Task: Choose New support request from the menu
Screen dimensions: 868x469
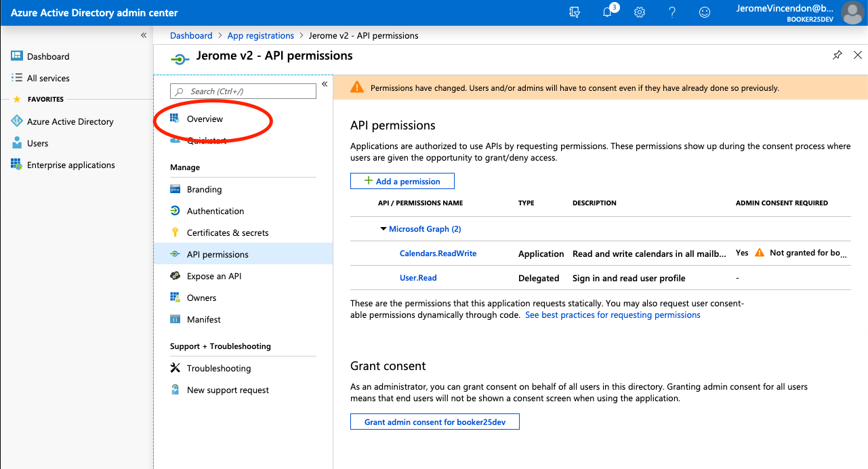Action: [227, 390]
